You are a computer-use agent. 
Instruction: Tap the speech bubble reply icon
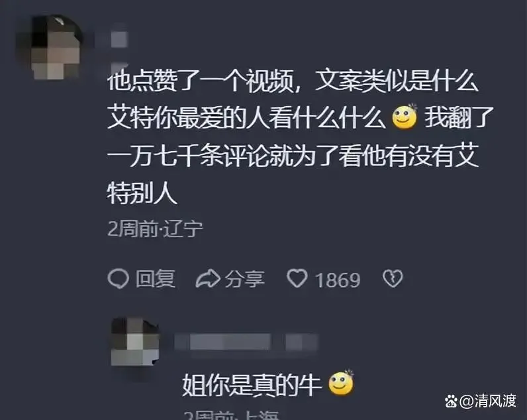click(x=118, y=279)
